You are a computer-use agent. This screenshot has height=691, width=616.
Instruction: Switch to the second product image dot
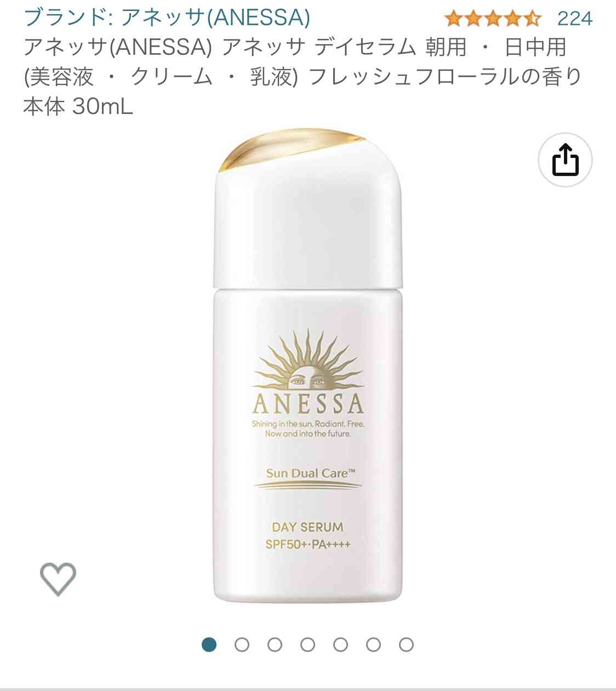(242, 644)
